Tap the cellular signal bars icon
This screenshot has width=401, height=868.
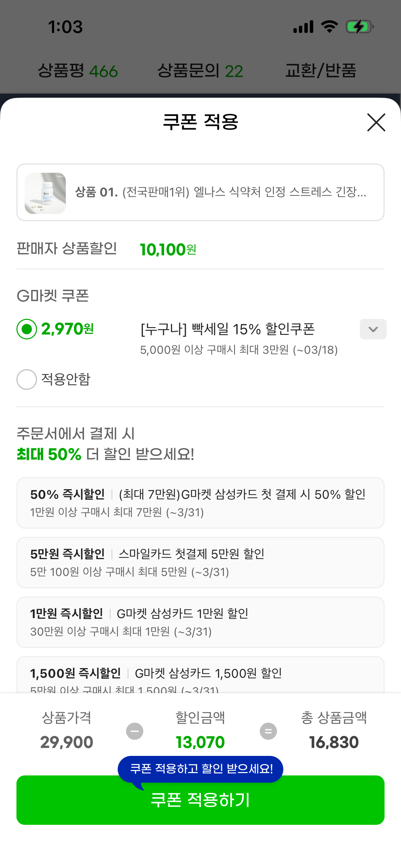303,27
